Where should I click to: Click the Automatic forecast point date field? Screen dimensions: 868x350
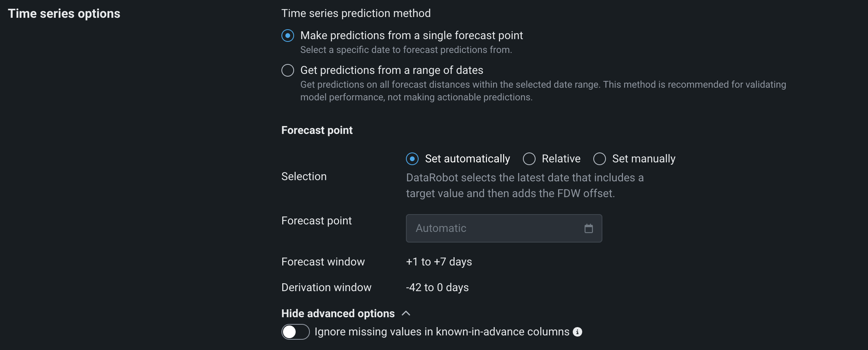494,228
